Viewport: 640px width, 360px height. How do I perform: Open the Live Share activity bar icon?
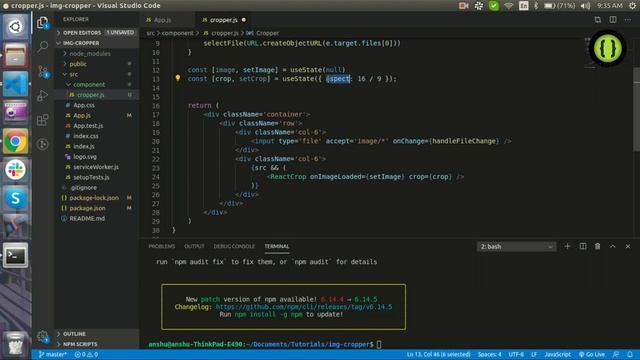pos(42,144)
